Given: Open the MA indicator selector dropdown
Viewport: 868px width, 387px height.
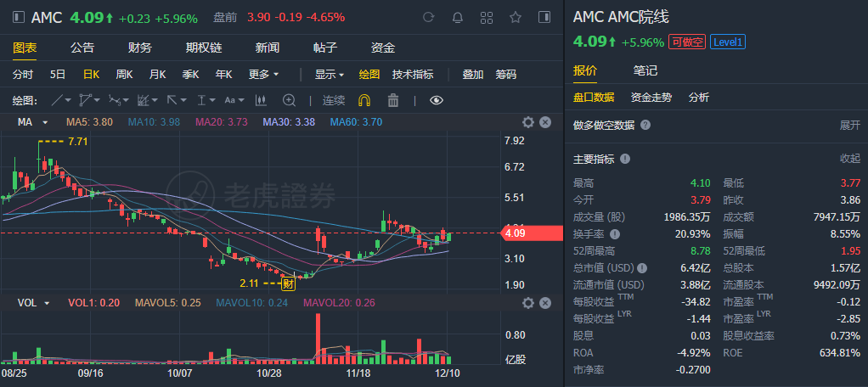Looking at the screenshot, I should [x=32, y=122].
